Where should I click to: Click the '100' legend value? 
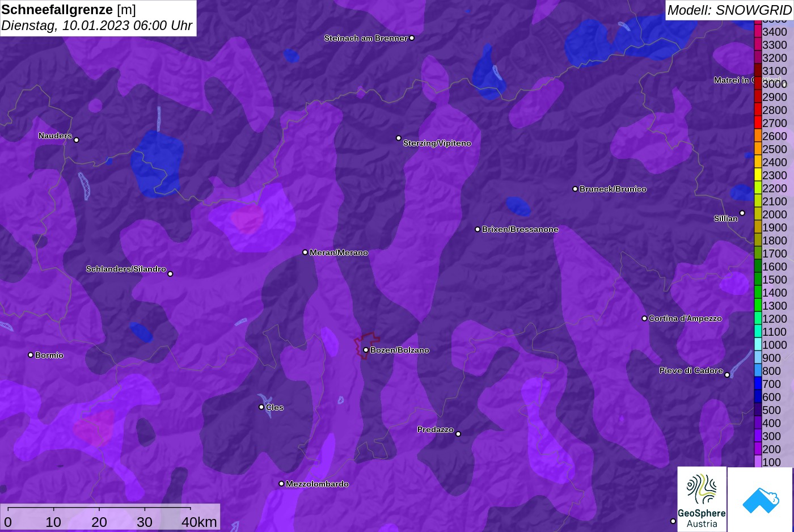point(772,462)
